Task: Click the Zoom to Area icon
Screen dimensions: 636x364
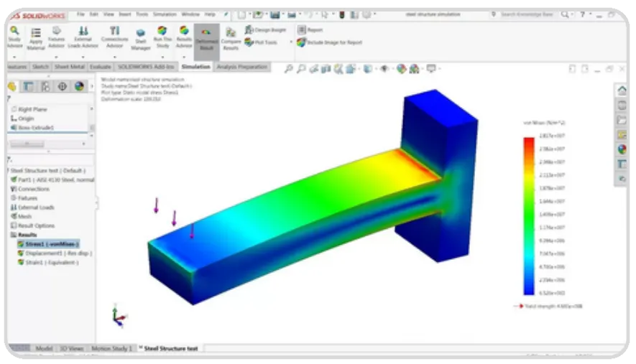Action: point(301,69)
